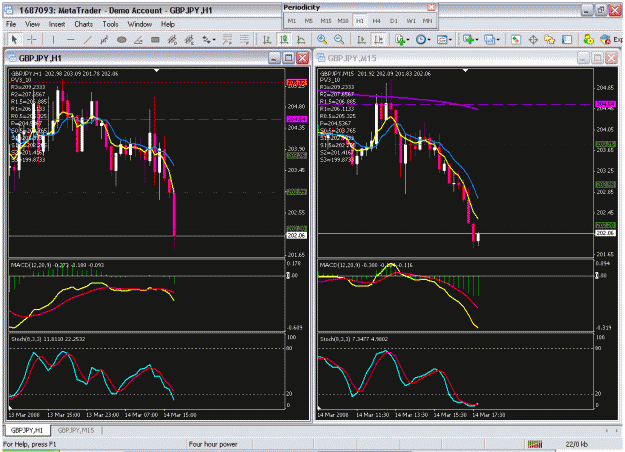
Task: Click the second text-lines toolbar icon
Action: point(244,39)
